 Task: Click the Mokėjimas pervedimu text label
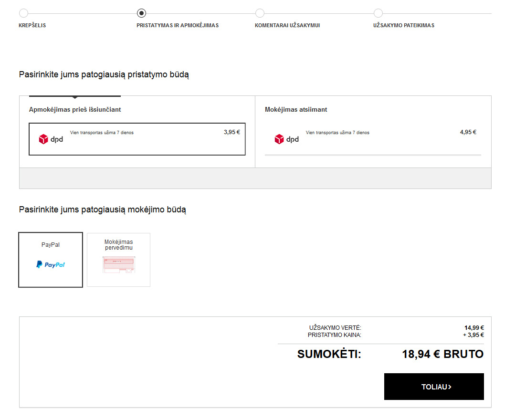[x=118, y=245]
